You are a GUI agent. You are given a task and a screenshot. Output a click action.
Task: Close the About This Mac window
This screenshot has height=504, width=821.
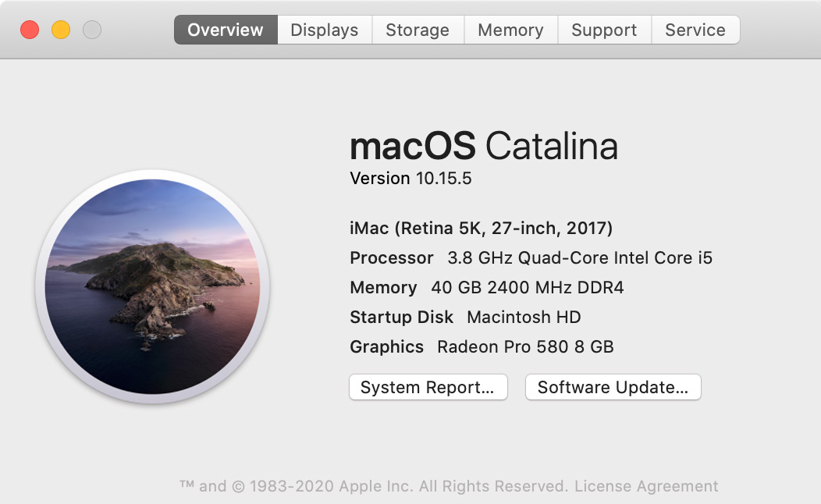click(30, 30)
